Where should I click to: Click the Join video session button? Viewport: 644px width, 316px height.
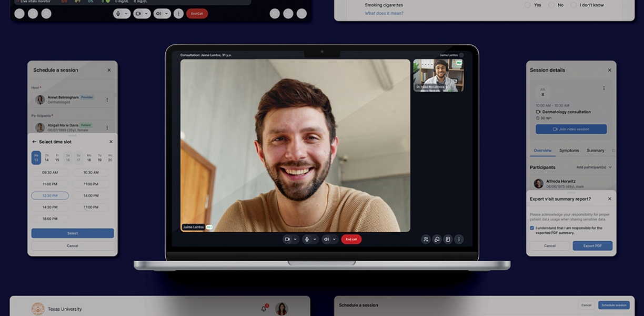[571, 129]
